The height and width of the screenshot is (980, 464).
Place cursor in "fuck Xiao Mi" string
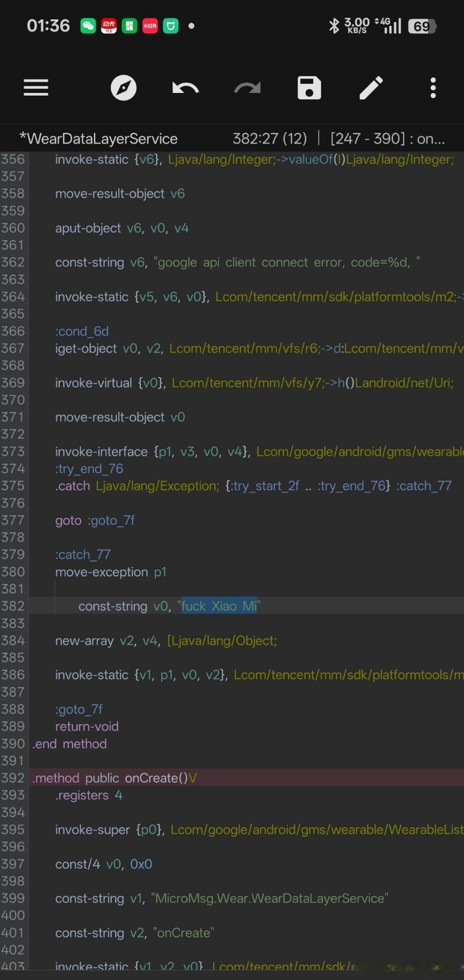[219, 606]
